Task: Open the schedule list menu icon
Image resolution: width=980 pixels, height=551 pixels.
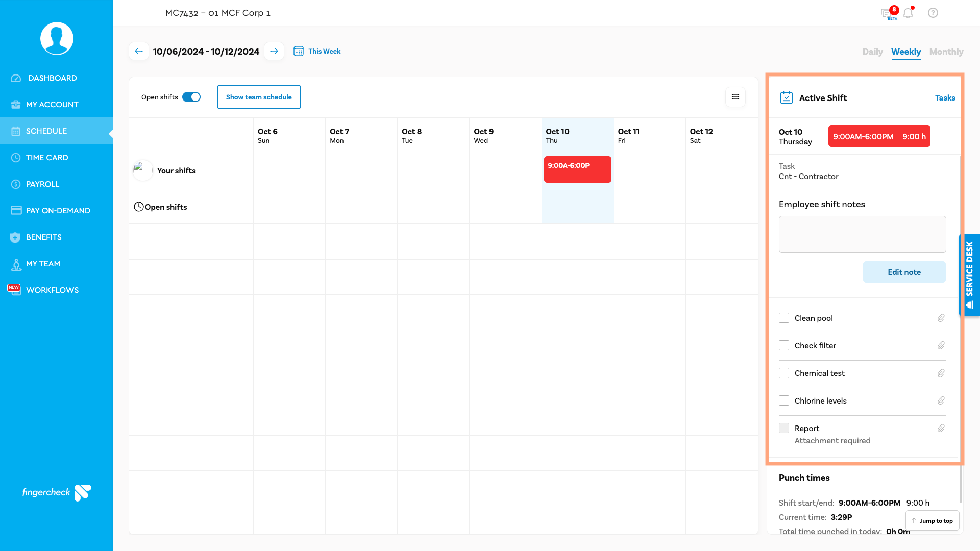Action: coord(736,97)
